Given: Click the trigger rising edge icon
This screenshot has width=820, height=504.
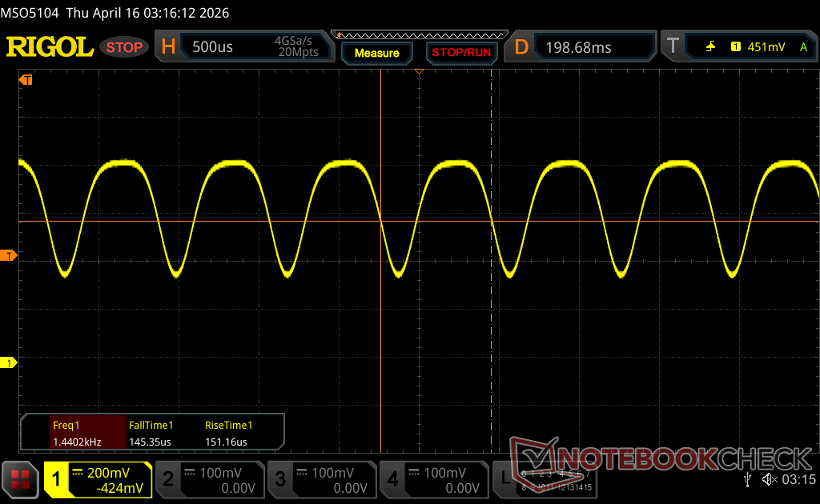Looking at the screenshot, I should click(710, 47).
